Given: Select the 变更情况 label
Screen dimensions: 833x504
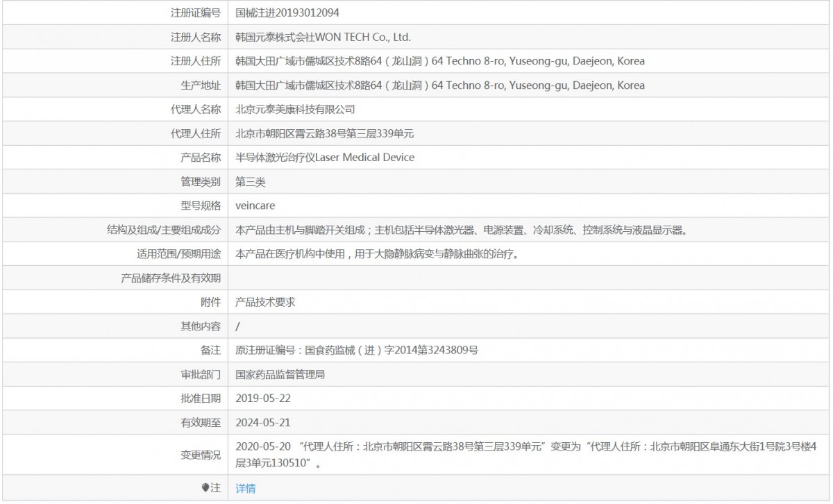Looking at the screenshot, I should (x=201, y=455).
